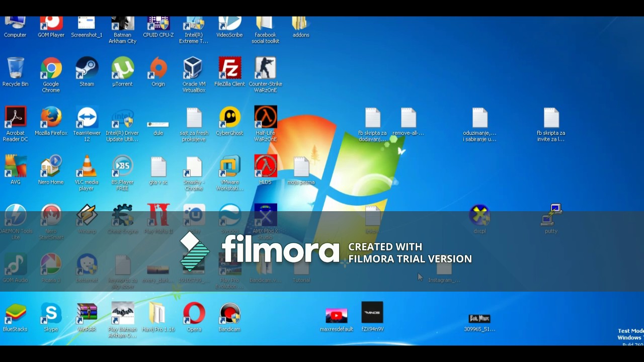Open µTorrent shortcut
The width and height of the screenshot is (644, 362).
point(122,68)
